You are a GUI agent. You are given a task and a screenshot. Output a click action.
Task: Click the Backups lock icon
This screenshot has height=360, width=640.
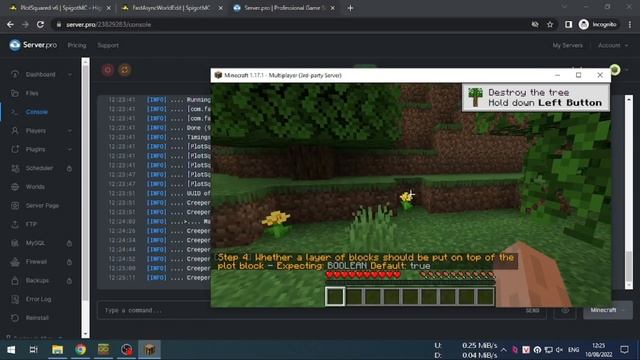pos(69,281)
